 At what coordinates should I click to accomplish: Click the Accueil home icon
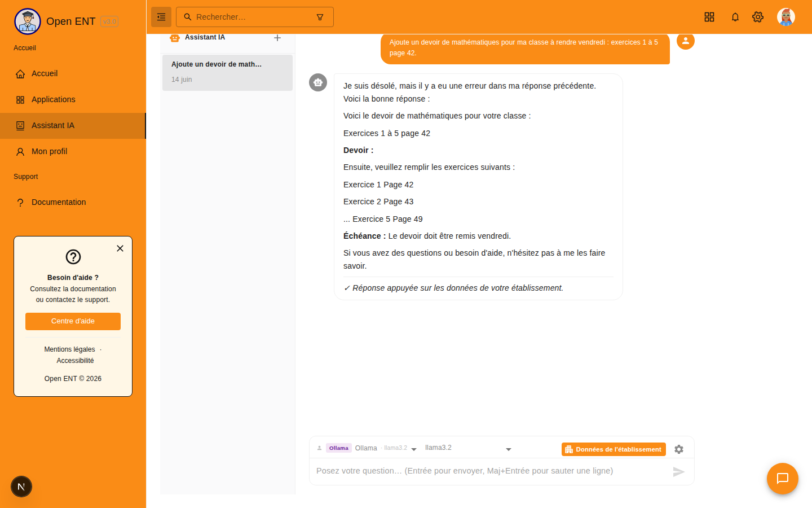[x=20, y=74]
